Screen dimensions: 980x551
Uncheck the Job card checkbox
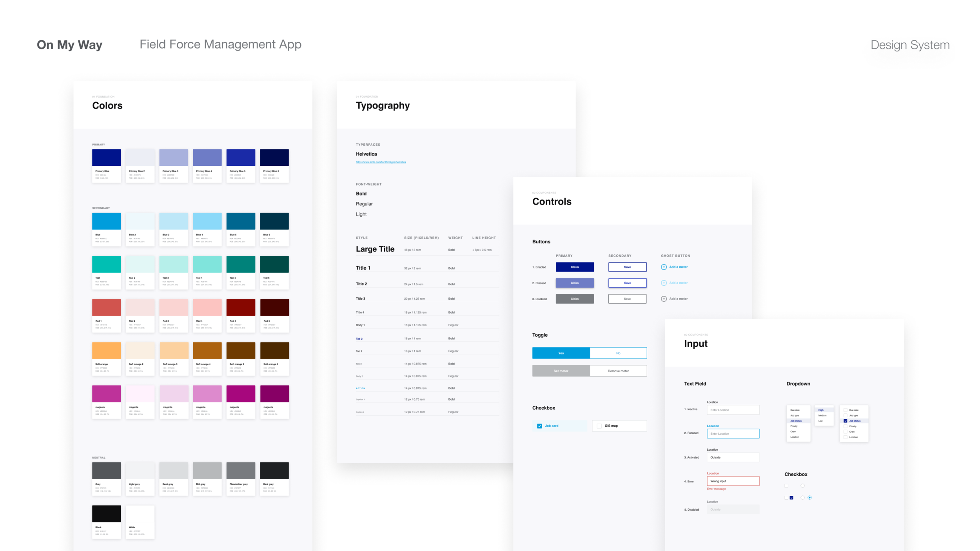pyautogui.click(x=539, y=426)
